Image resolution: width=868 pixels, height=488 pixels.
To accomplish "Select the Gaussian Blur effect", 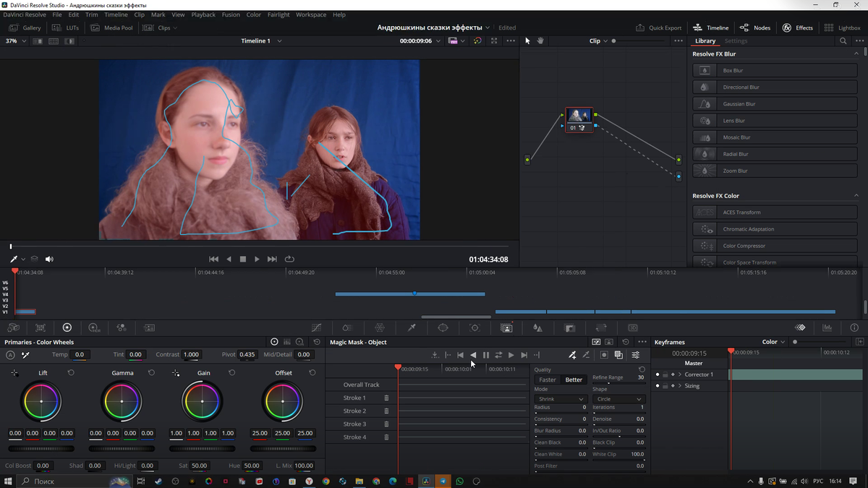I will [740, 104].
